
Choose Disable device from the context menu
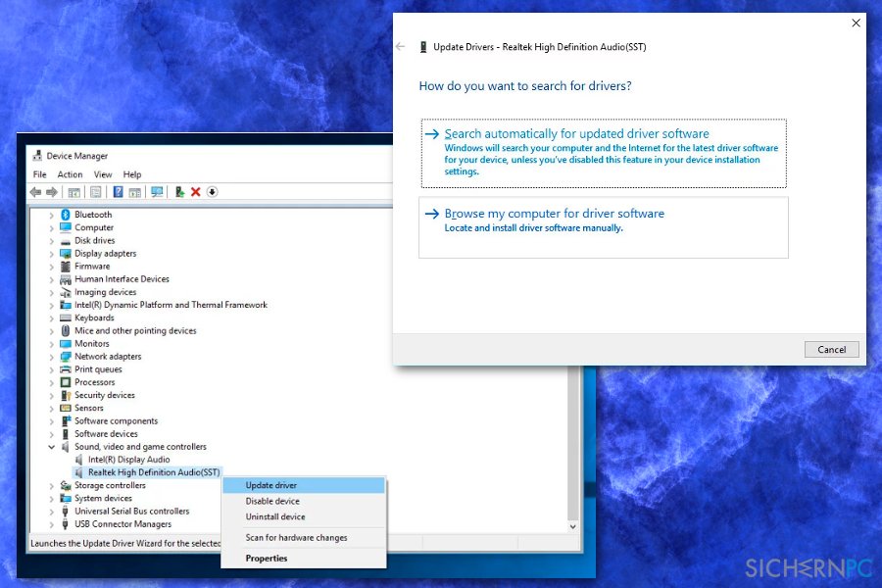[304, 501]
